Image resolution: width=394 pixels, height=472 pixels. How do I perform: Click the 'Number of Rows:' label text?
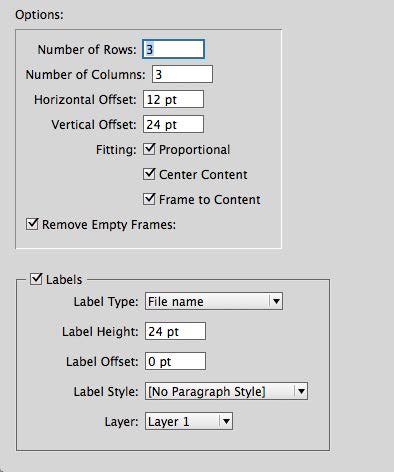[x=87, y=50]
